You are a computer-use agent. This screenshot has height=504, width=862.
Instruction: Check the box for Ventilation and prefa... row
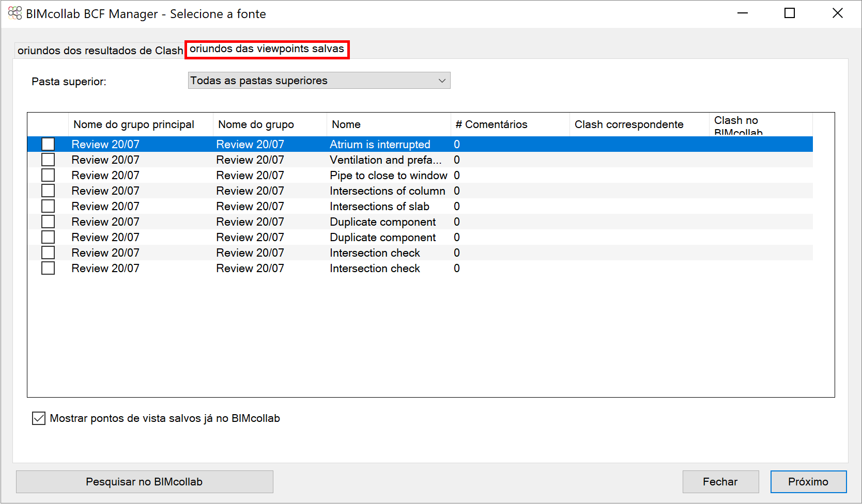pyautogui.click(x=48, y=160)
